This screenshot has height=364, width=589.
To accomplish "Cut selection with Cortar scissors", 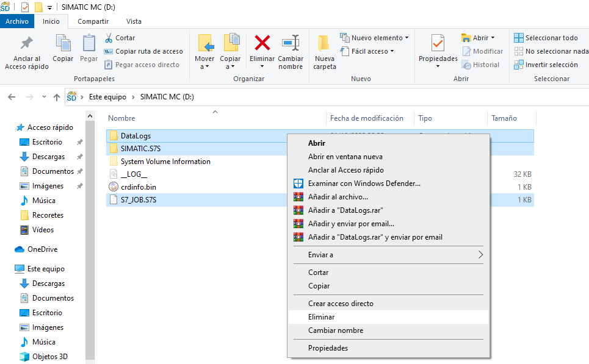I will pos(120,38).
